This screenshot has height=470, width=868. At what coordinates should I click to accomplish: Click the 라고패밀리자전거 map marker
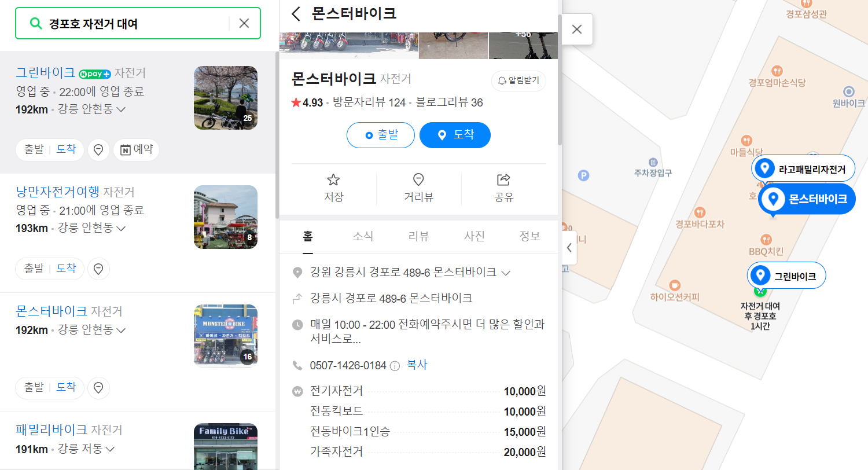803,168
